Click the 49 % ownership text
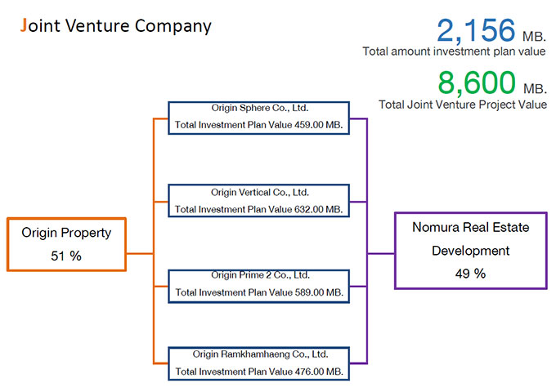This screenshot has width=556, height=392. click(469, 274)
